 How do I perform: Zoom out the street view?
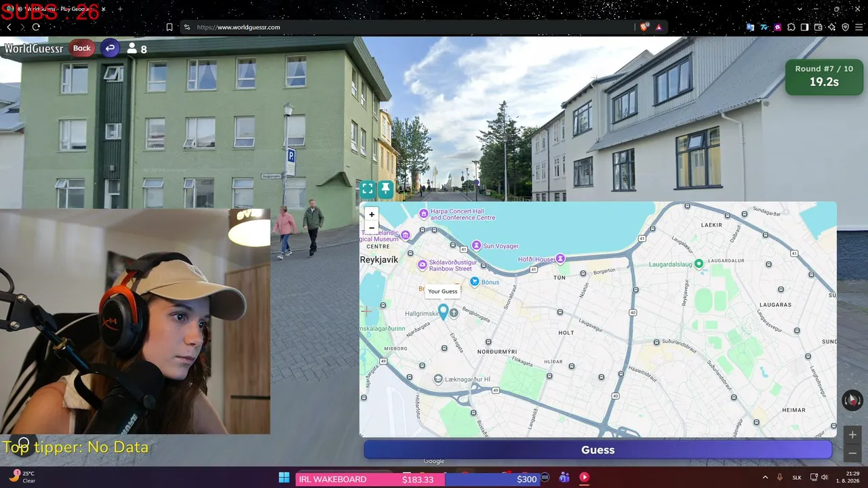pos(852,453)
